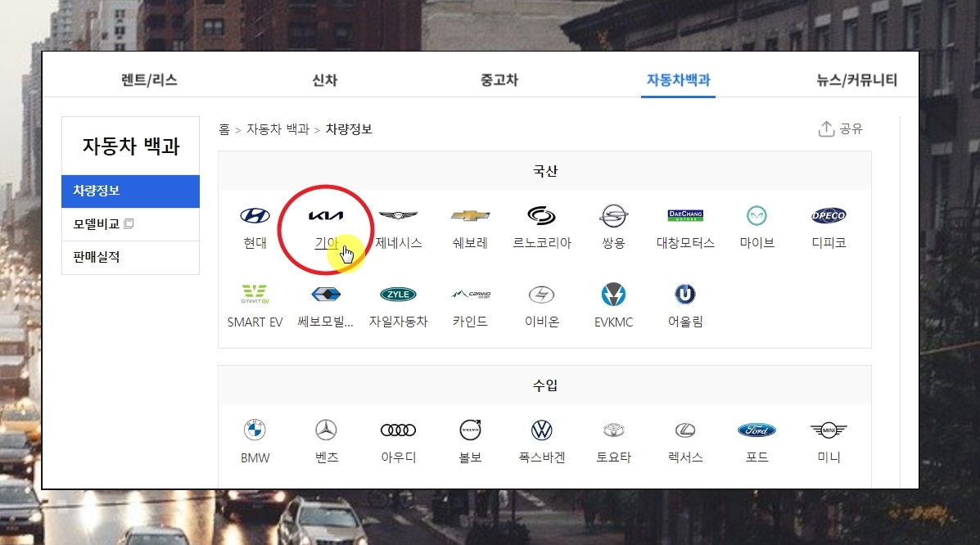Open the DaeChang Motors (대창모터스) logo
This screenshot has height=545, width=980.
[685, 215]
